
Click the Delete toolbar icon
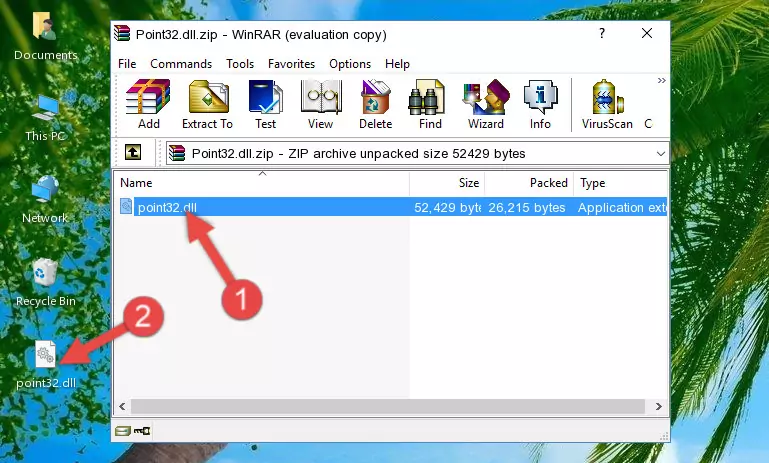pos(376,104)
